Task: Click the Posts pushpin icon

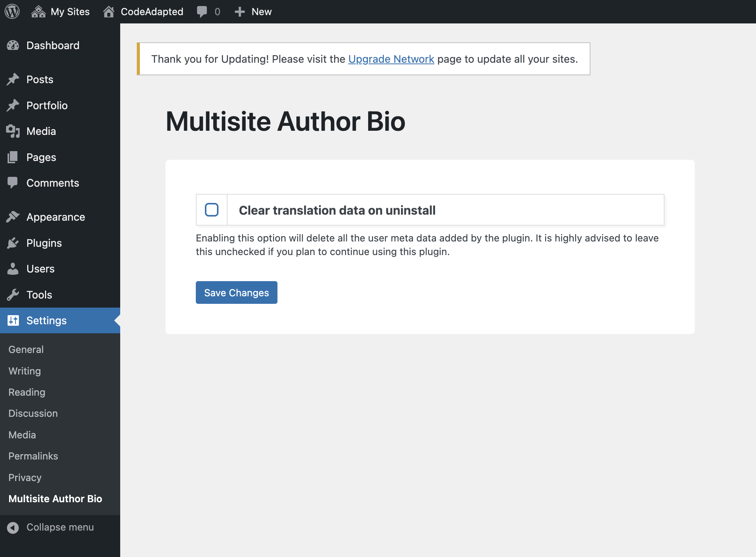Action: click(13, 79)
